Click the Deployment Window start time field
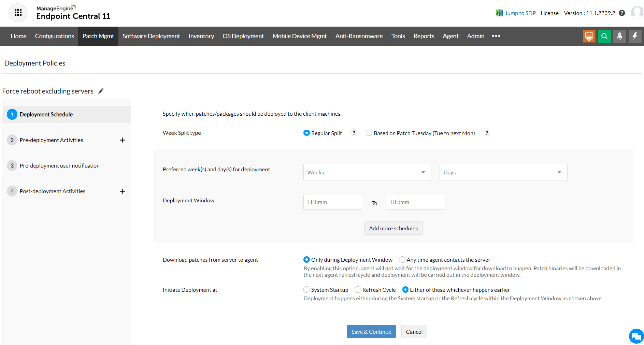Image resolution: width=644 pixels, height=345 pixels. [333, 202]
